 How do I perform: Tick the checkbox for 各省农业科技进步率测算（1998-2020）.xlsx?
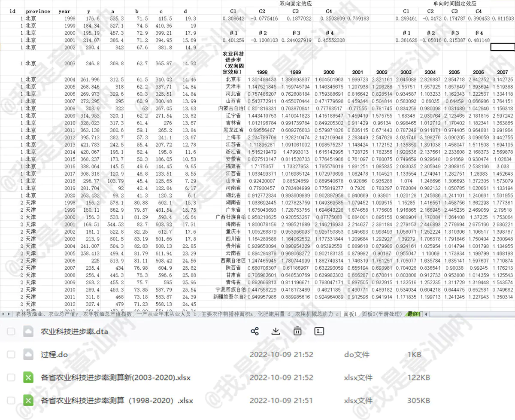click(11, 401)
